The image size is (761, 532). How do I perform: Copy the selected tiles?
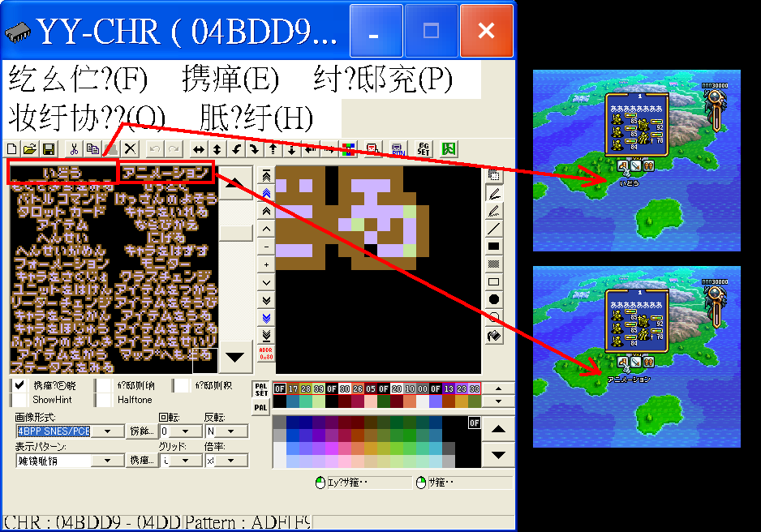click(x=92, y=149)
